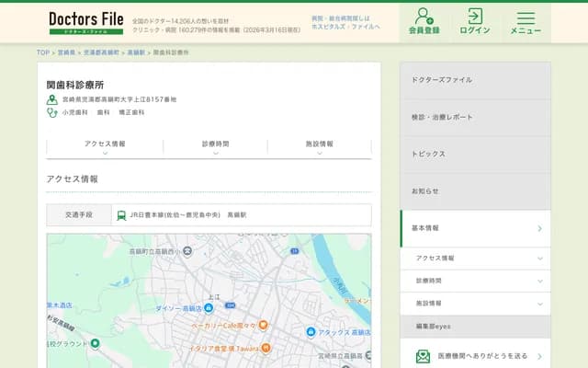Click the ログイン login icon

pyautogui.click(x=474, y=22)
